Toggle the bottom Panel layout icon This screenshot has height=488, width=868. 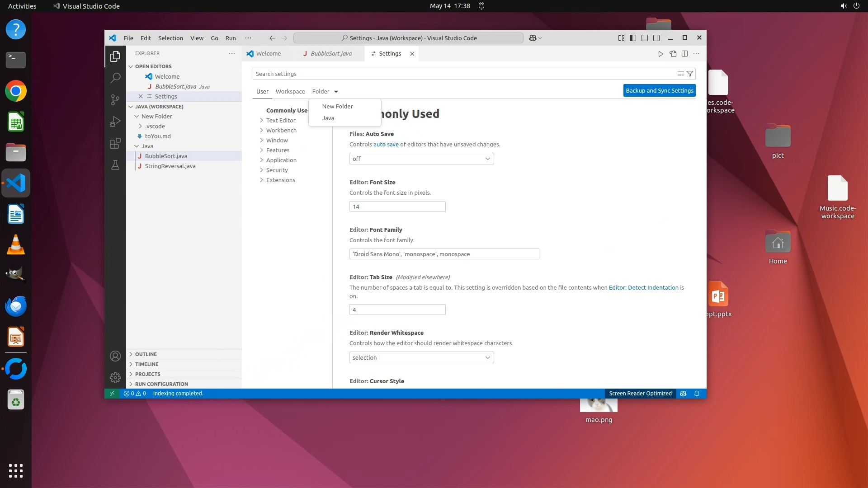(645, 38)
